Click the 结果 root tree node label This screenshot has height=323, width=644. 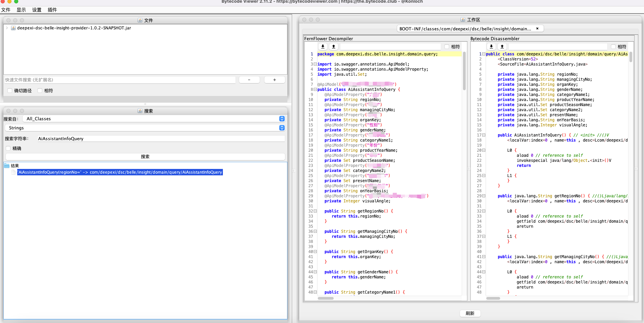tap(15, 166)
